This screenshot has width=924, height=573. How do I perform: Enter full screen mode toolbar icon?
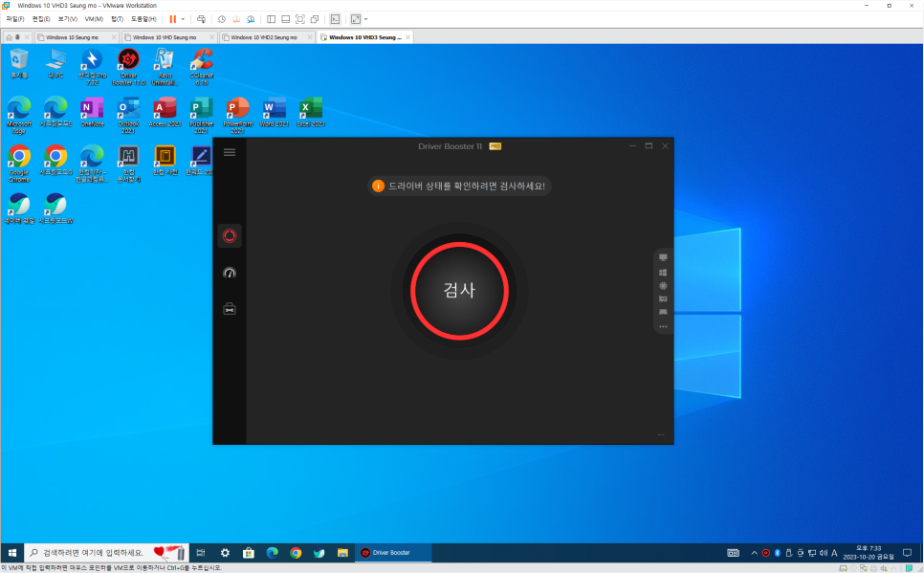click(x=300, y=19)
